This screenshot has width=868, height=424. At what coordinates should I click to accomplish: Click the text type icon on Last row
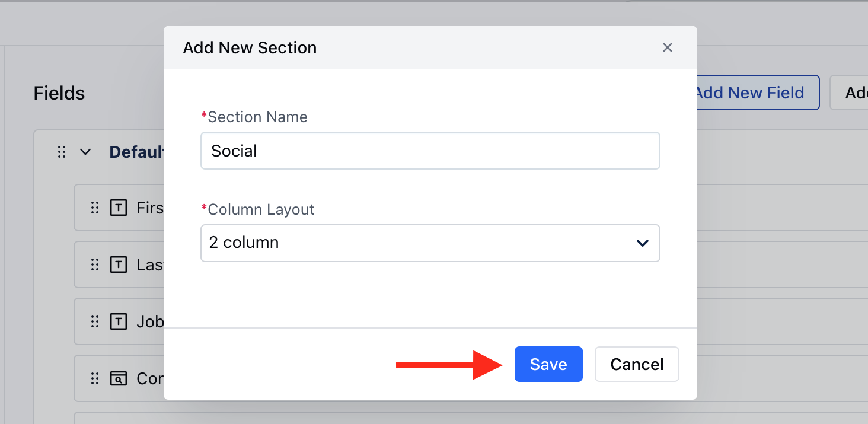[119, 264]
